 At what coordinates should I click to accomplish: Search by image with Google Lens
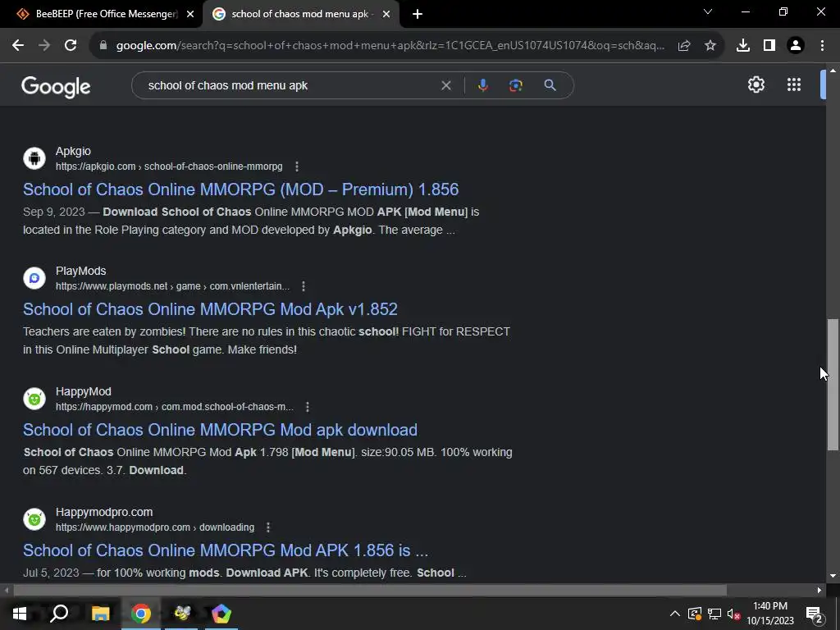(x=516, y=85)
